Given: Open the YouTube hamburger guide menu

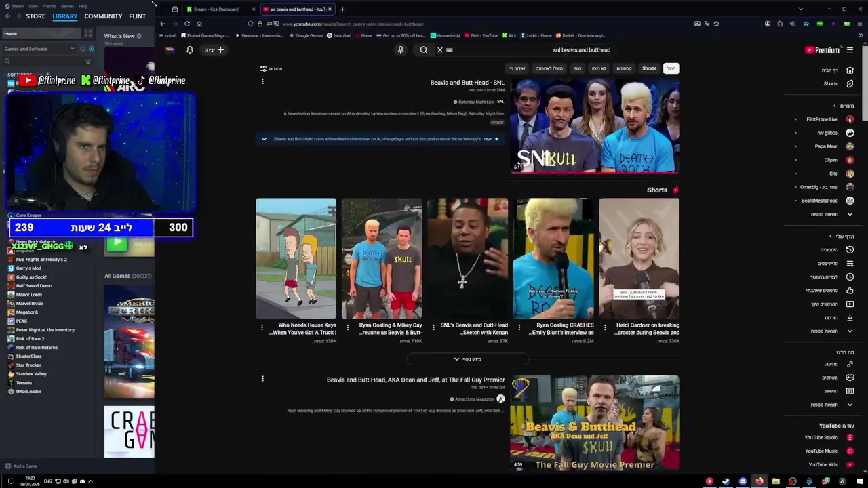Looking at the screenshot, I should tap(850, 49).
